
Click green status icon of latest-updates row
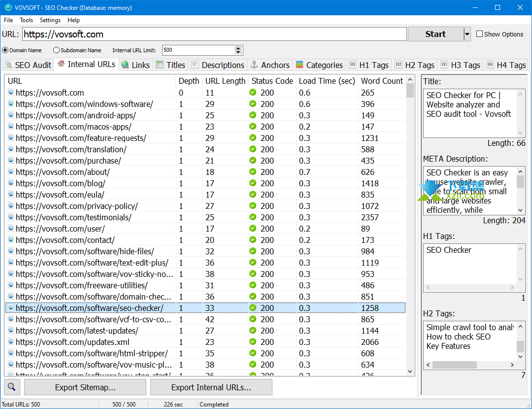253,330
